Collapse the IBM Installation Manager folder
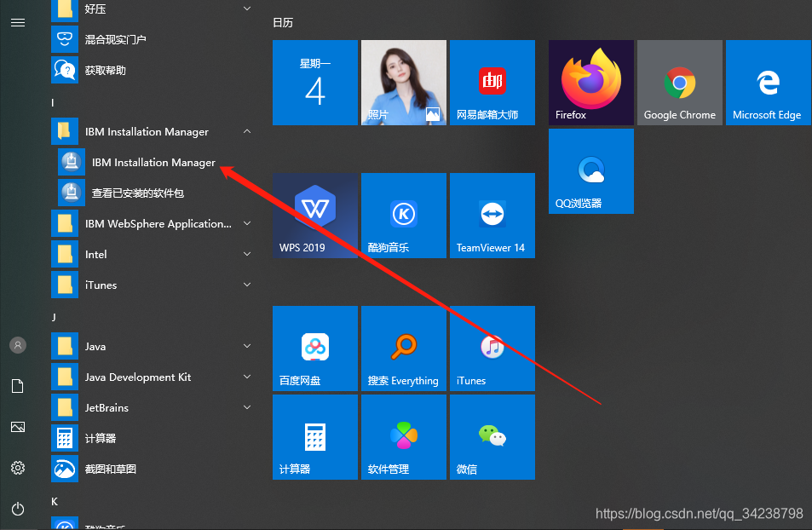This screenshot has width=812, height=530. coord(247,131)
